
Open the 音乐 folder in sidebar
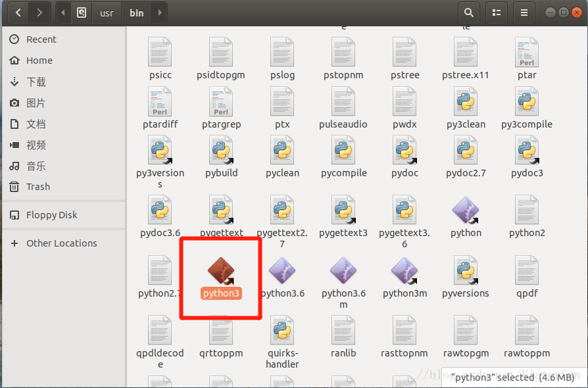pos(64,166)
